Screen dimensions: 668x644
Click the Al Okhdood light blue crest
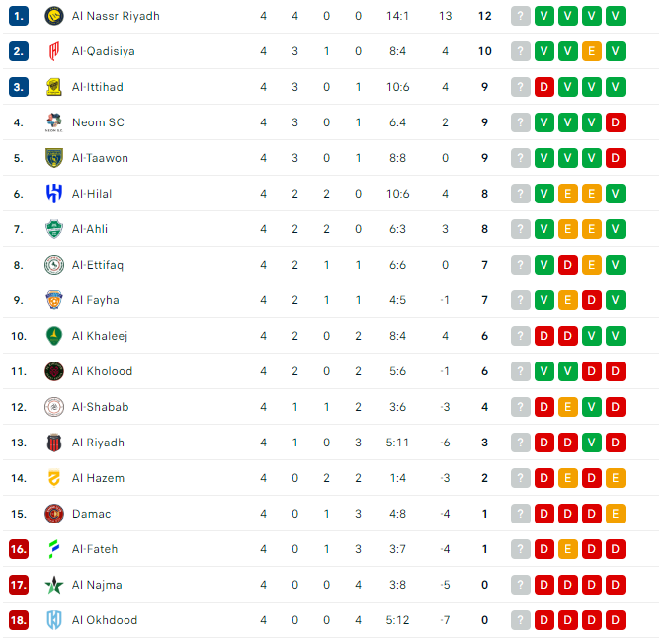click(54, 620)
